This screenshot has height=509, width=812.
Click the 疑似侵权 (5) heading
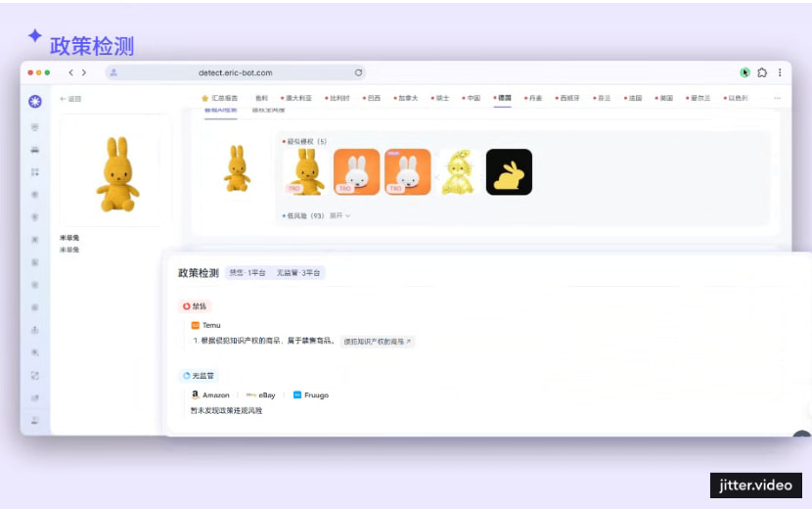click(305, 142)
